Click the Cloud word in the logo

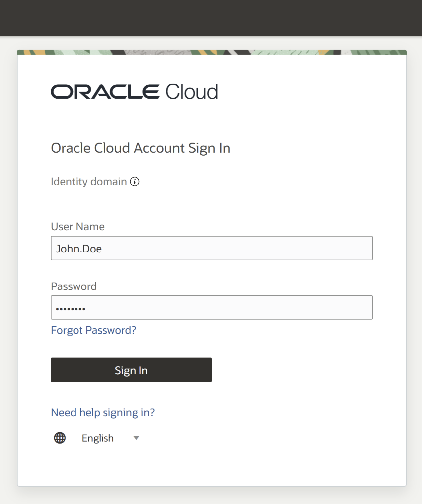pyautogui.click(x=192, y=92)
